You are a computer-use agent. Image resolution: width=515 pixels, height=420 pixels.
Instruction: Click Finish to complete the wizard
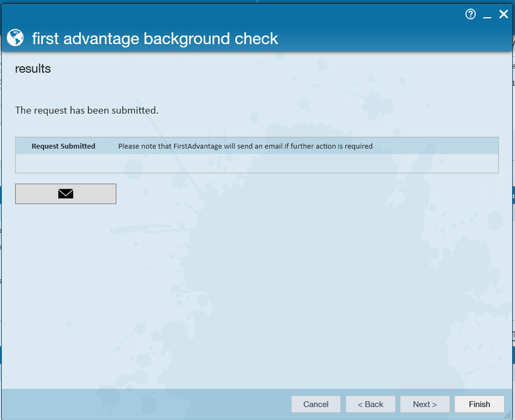[479, 404]
